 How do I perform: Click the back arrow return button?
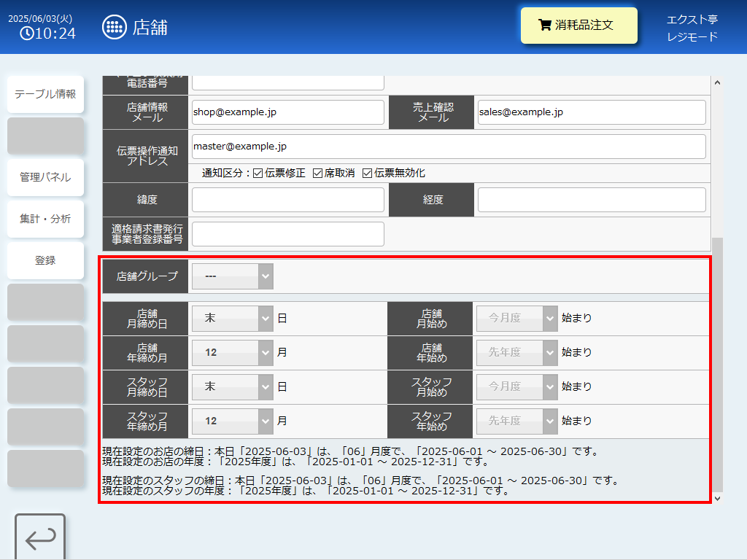[40, 537]
